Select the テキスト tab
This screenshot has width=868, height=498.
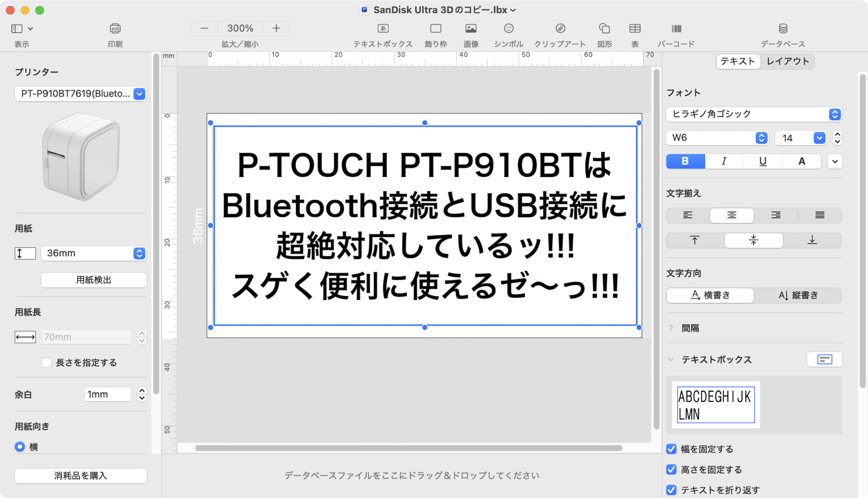737,61
